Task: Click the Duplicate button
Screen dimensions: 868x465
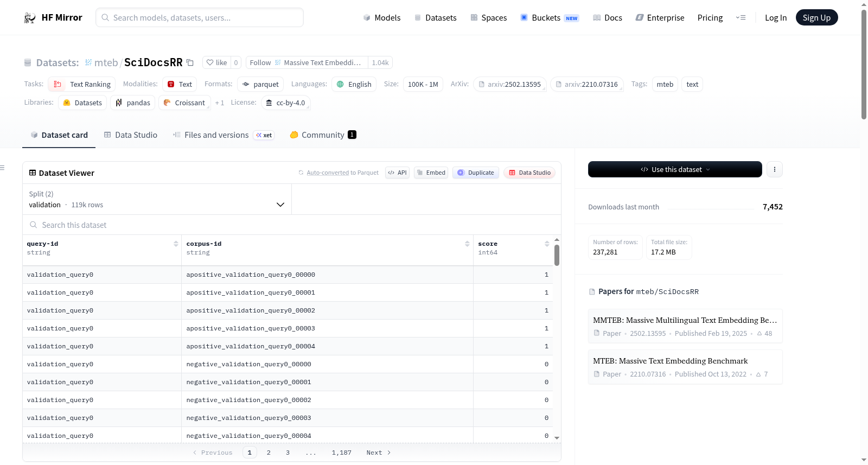Action: coord(475,173)
